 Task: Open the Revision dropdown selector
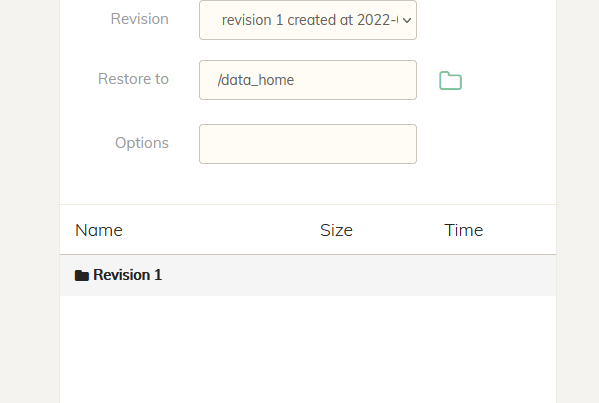308,20
